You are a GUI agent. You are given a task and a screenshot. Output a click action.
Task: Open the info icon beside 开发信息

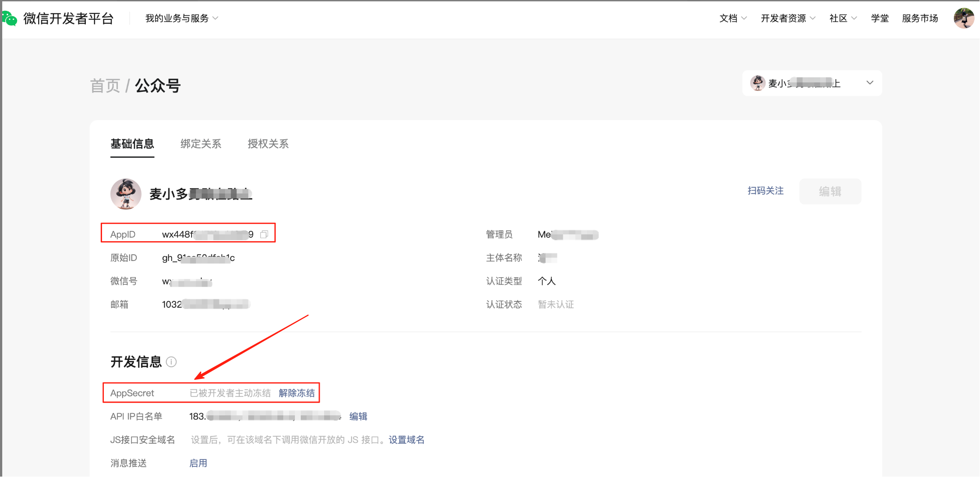coord(171,362)
